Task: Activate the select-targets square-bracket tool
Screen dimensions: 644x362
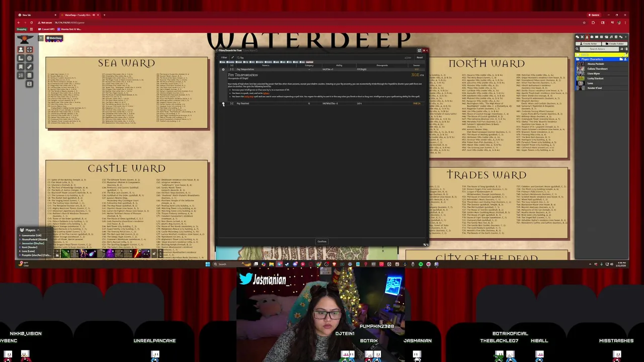Action: click(29, 49)
